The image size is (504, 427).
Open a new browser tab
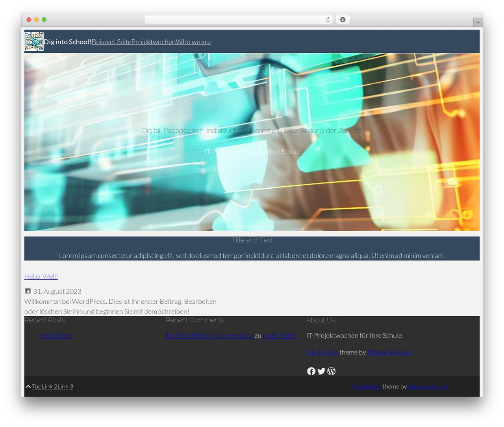[478, 22]
